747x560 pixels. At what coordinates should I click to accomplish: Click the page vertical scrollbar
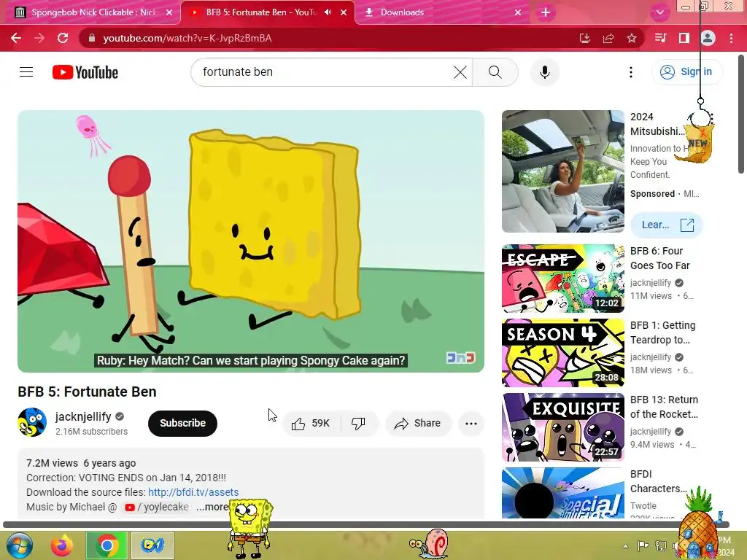tap(741, 114)
